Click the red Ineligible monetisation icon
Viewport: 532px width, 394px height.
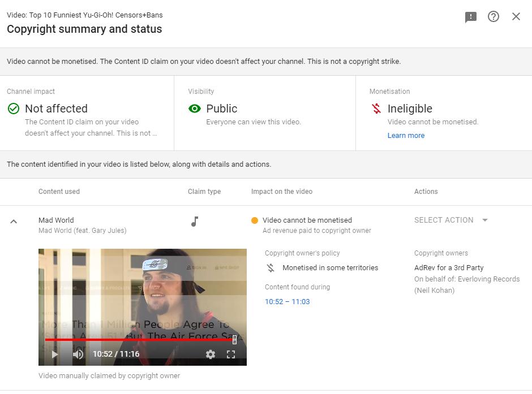(x=376, y=109)
